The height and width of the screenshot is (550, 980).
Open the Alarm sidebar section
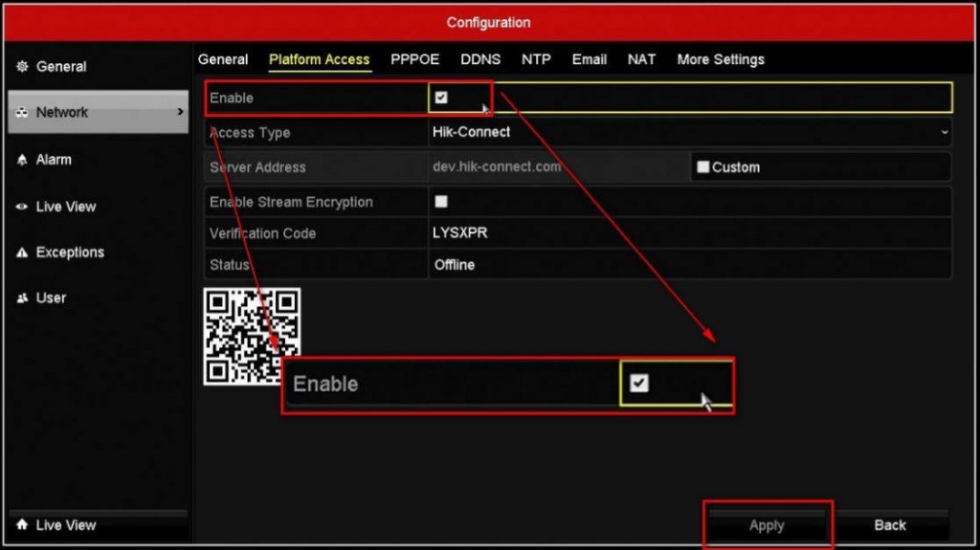99,160
